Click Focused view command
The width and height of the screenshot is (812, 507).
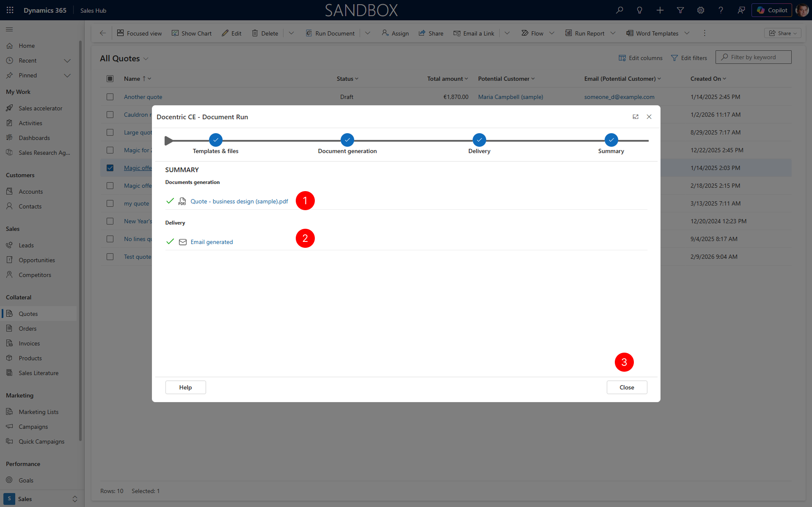click(x=139, y=33)
